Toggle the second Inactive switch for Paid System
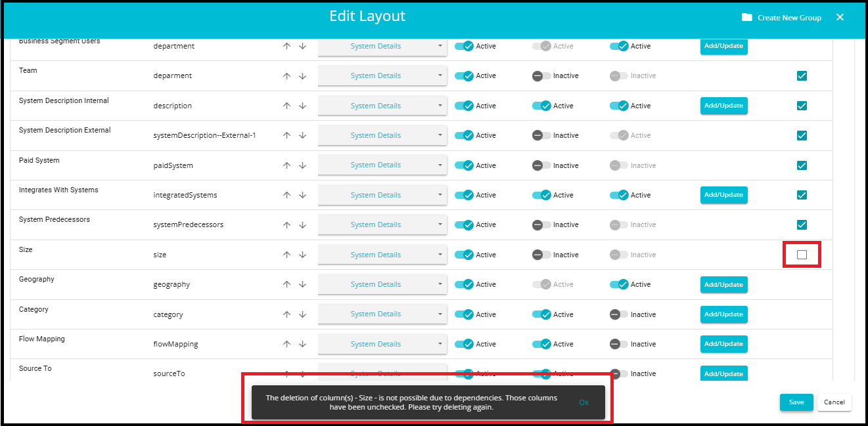This screenshot has height=426, width=868. point(541,165)
